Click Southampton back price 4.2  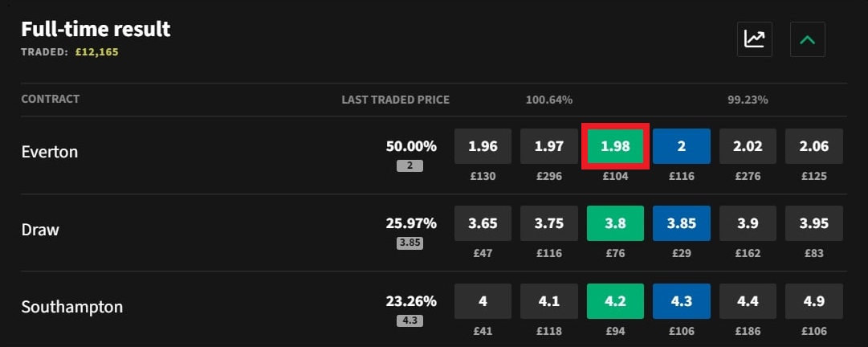615,302
